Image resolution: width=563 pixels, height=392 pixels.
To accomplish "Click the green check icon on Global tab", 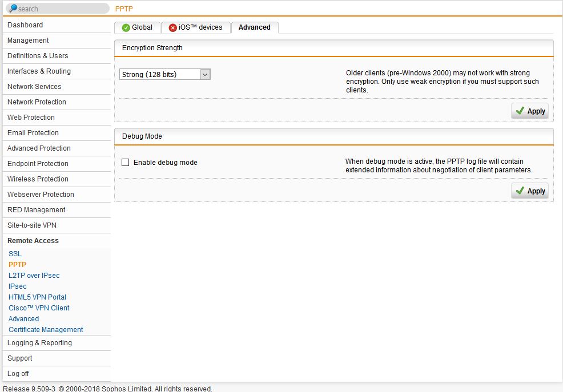I will [126, 27].
